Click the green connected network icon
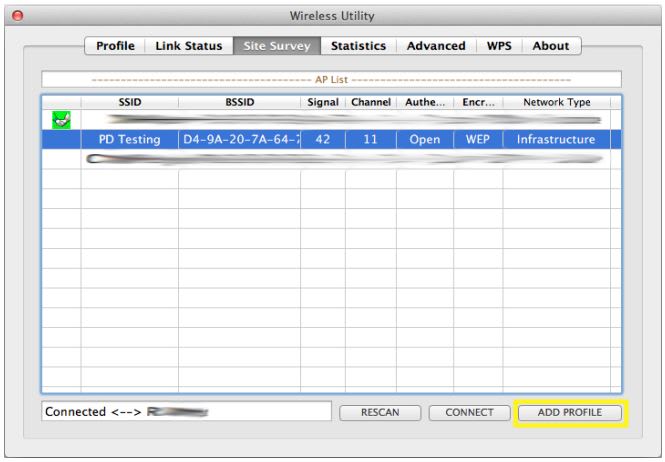This screenshot has width=665, height=462. click(x=61, y=120)
